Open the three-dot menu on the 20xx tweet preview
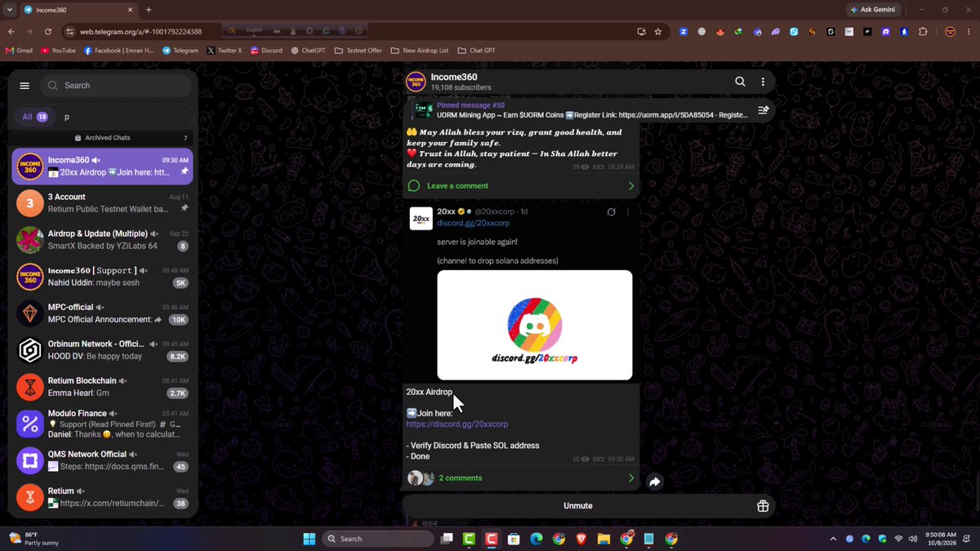The height and width of the screenshot is (551, 980). click(628, 212)
